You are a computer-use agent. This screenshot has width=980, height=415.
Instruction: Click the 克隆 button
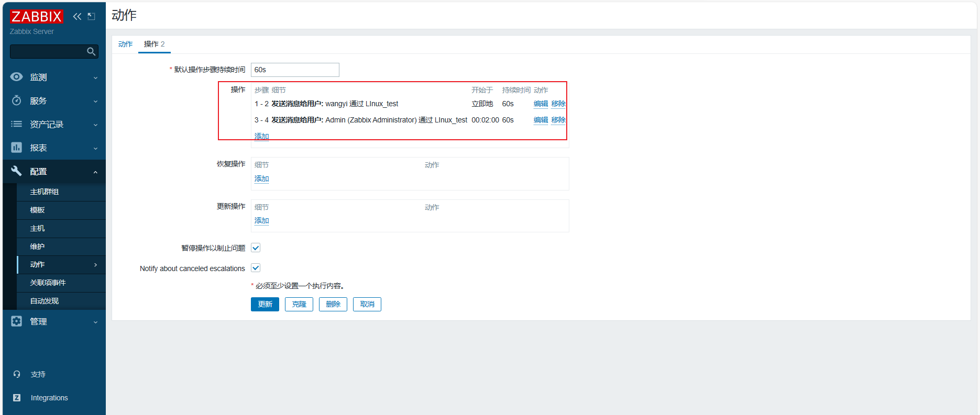point(299,304)
